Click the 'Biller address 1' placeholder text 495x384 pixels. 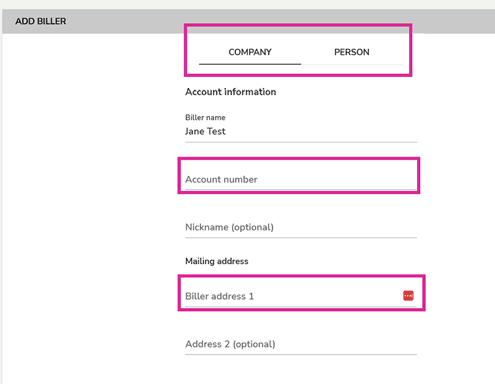[x=219, y=296]
